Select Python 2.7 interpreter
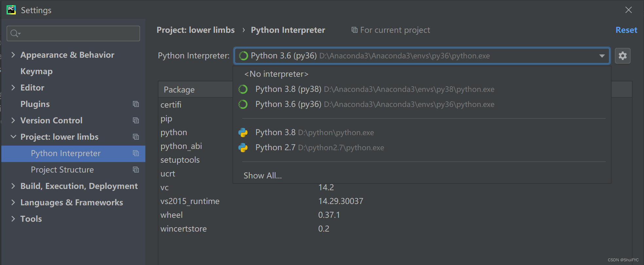Image resolution: width=644 pixels, height=265 pixels. (422, 148)
